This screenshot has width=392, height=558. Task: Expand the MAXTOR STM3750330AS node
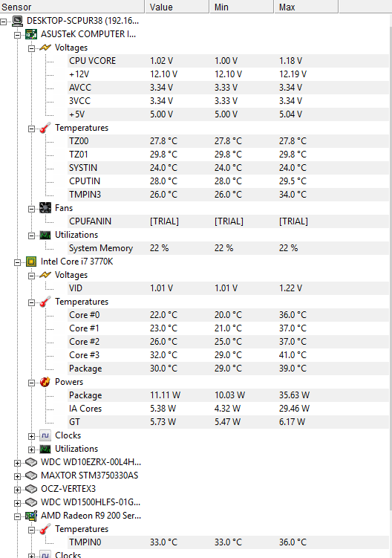point(17,476)
